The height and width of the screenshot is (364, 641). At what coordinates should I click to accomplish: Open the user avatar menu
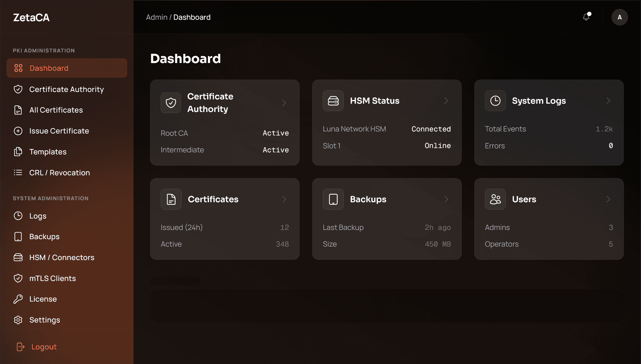click(620, 17)
